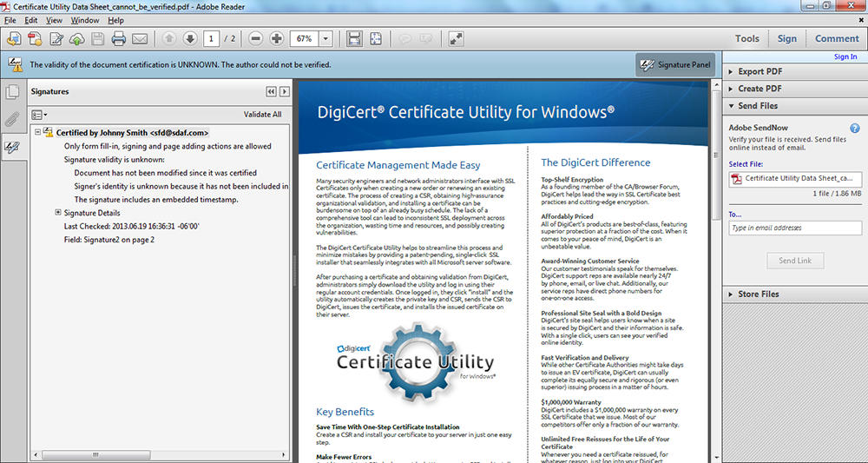Open the zoom percentage dropdown arrow
The height and width of the screenshot is (463, 868).
point(325,39)
